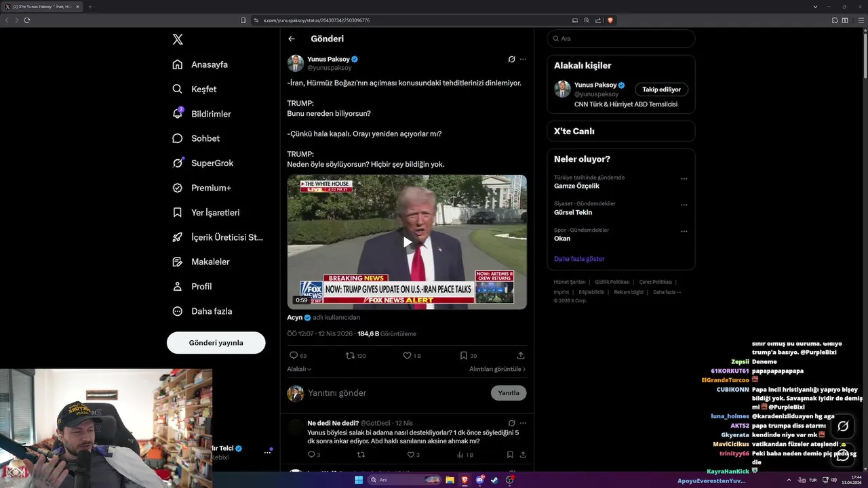
Task: Click Grok icon on main post
Action: tap(511, 59)
